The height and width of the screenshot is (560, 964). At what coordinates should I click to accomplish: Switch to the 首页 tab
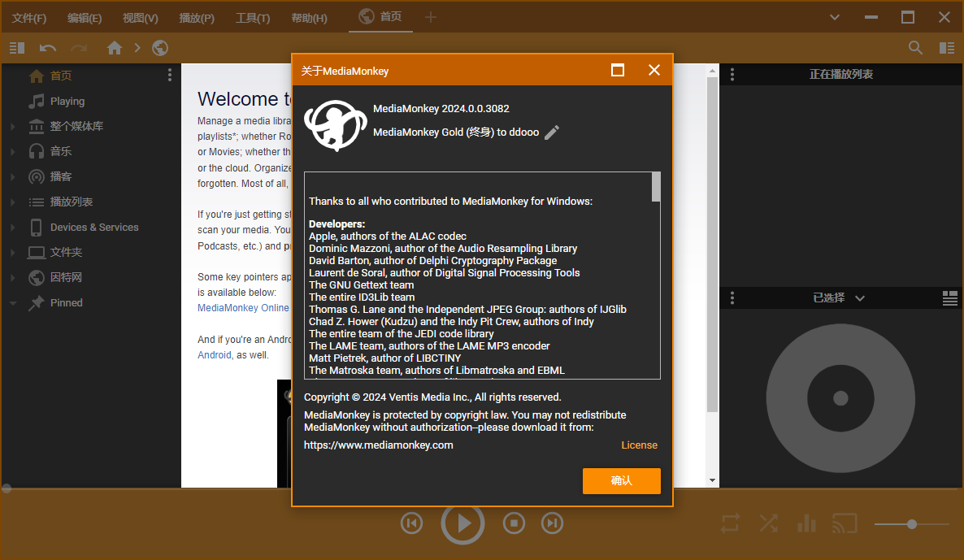click(x=380, y=16)
